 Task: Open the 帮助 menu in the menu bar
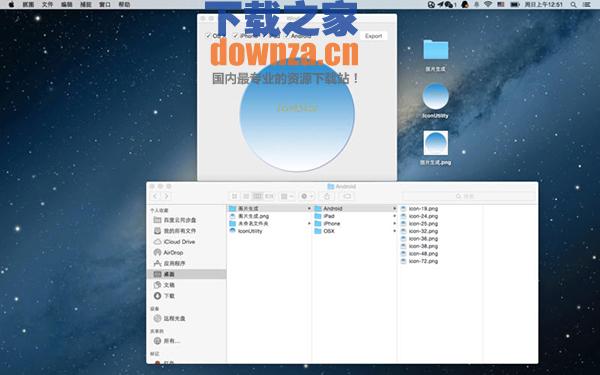(x=124, y=5)
